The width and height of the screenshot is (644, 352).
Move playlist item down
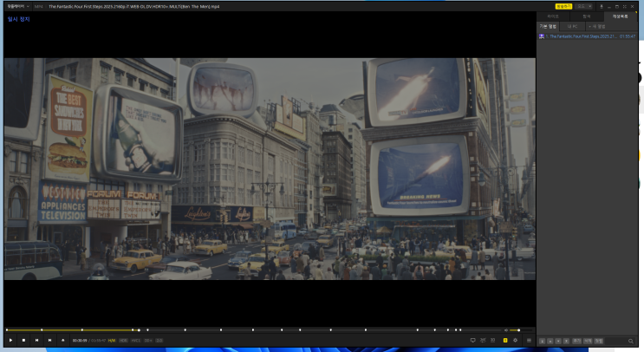[x=558, y=342]
